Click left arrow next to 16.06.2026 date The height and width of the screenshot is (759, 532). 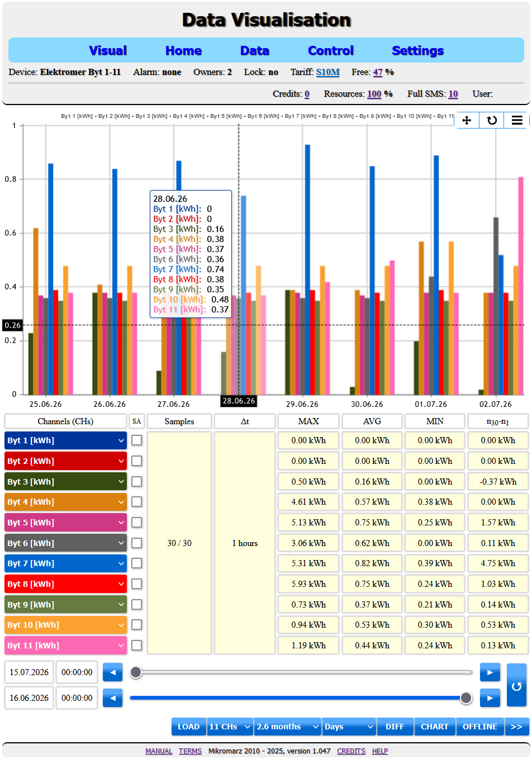click(112, 698)
